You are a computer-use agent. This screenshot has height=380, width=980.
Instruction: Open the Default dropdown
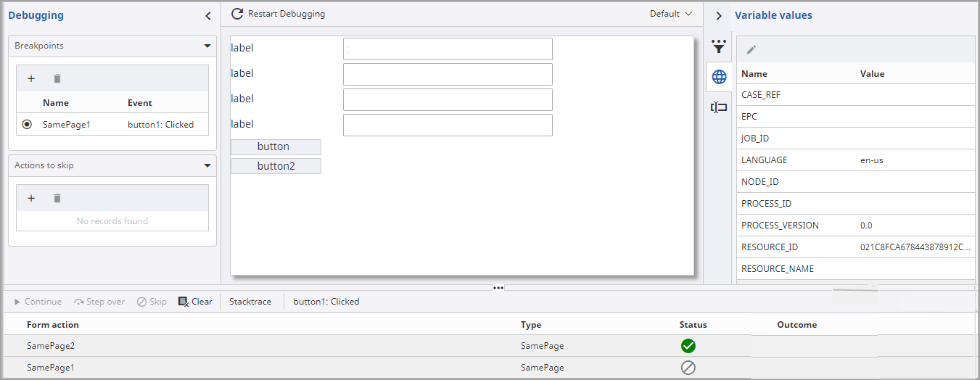[671, 14]
